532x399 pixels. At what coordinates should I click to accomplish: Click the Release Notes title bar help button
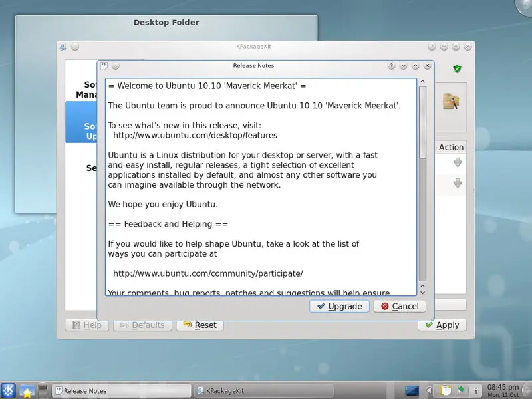click(391, 66)
